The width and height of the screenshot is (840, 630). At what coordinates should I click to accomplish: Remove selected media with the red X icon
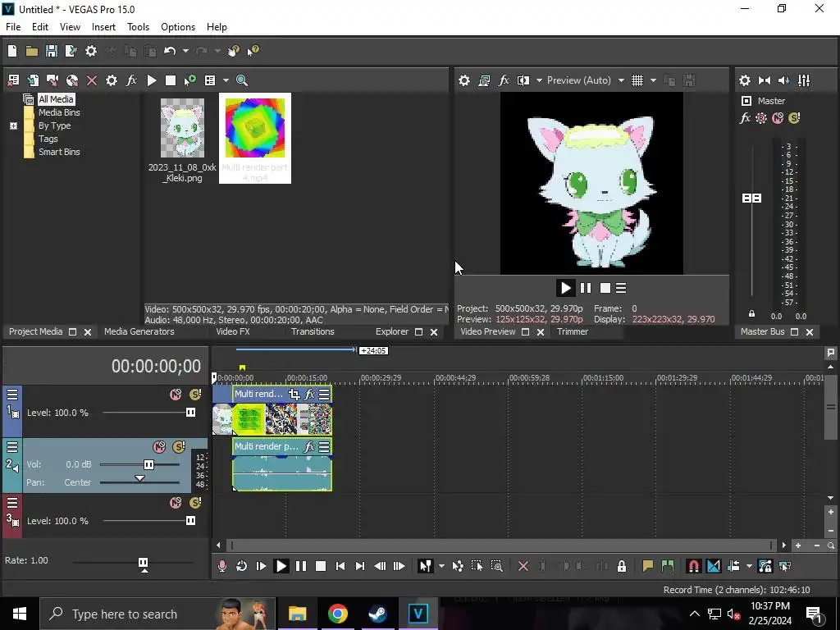(x=92, y=80)
